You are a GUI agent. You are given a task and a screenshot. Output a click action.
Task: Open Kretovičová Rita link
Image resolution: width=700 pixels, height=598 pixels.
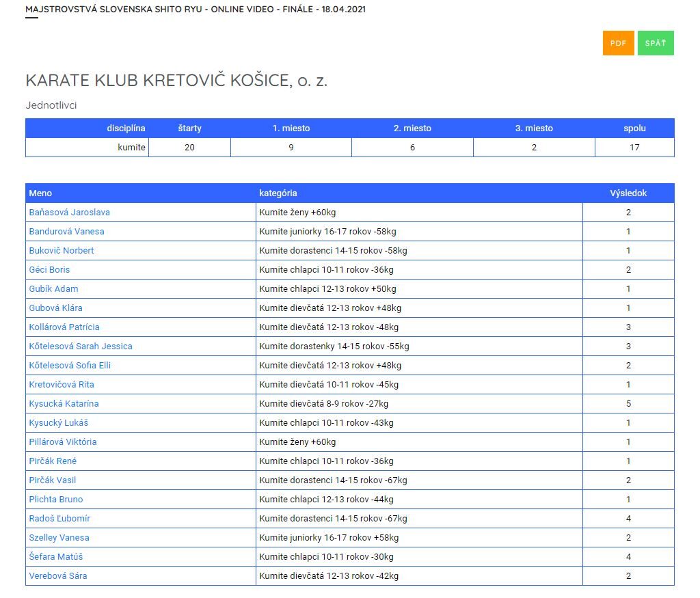62,385
